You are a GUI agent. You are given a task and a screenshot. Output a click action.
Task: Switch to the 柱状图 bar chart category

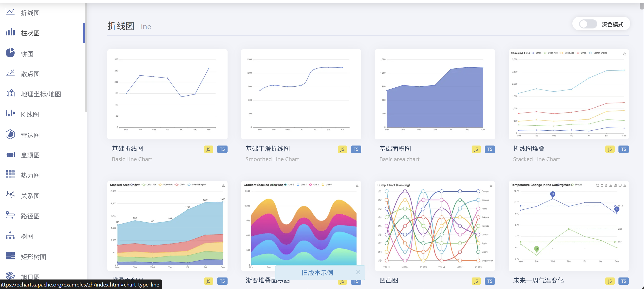[x=31, y=33]
